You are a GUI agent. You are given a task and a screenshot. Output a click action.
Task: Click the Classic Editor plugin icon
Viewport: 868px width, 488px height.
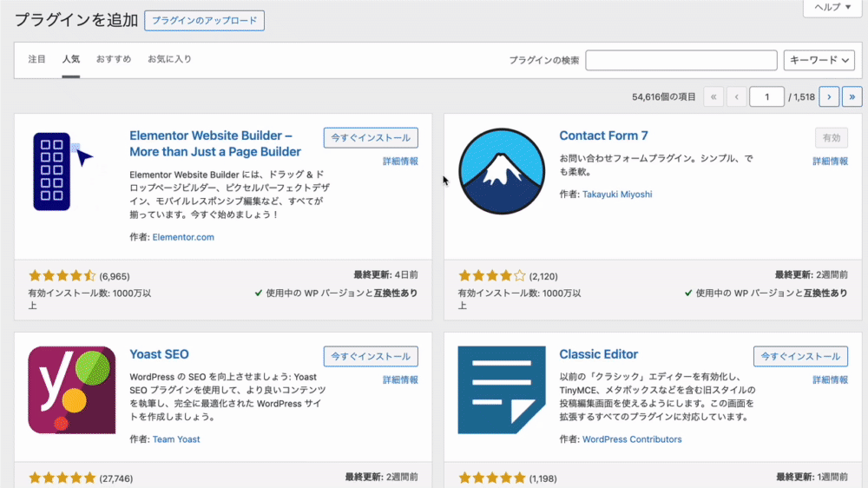(x=502, y=390)
